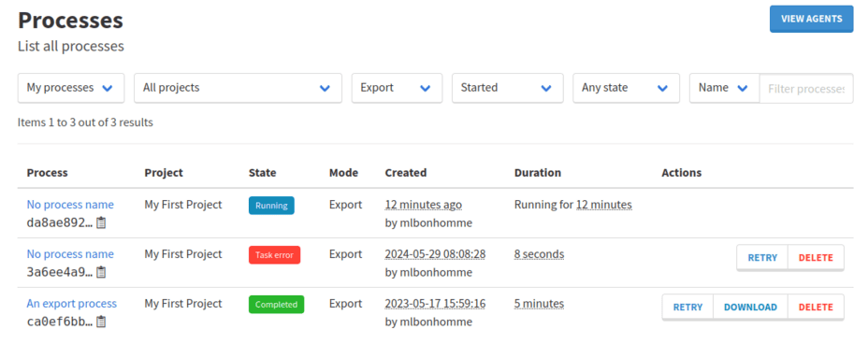Click the Running for 12 minutes duration
The height and width of the screenshot is (344, 868).
pyautogui.click(x=573, y=205)
